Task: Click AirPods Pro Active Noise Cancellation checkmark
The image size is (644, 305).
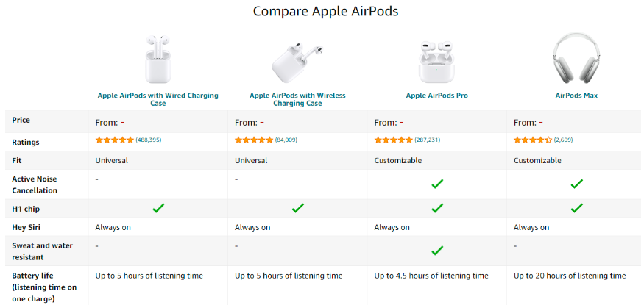Action: click(437, 184)
